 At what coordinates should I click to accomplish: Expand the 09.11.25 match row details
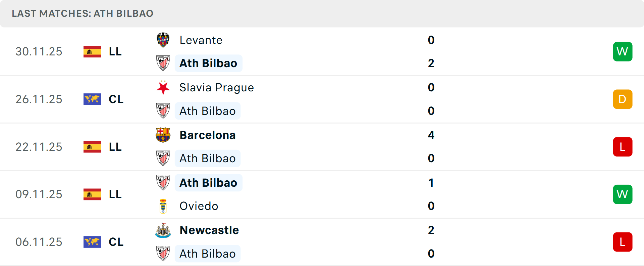tap(322, 194)
